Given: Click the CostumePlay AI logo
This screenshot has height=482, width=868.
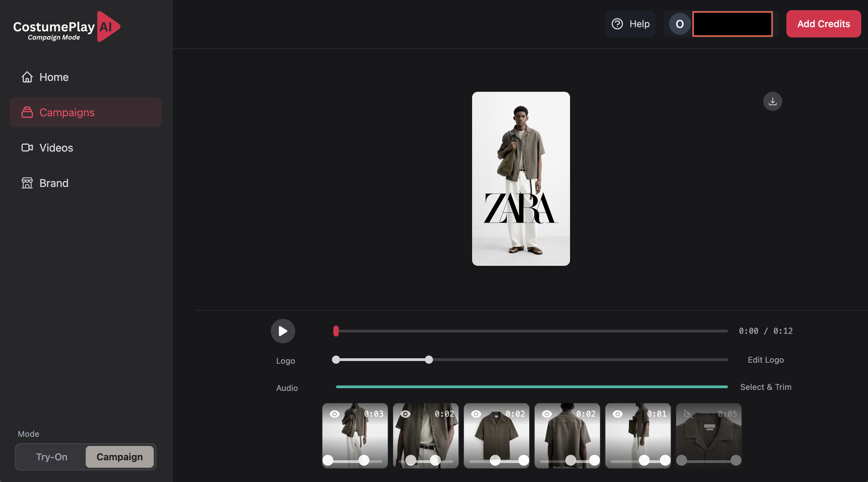Looking at the screenshot, I should tap(67, 26).
